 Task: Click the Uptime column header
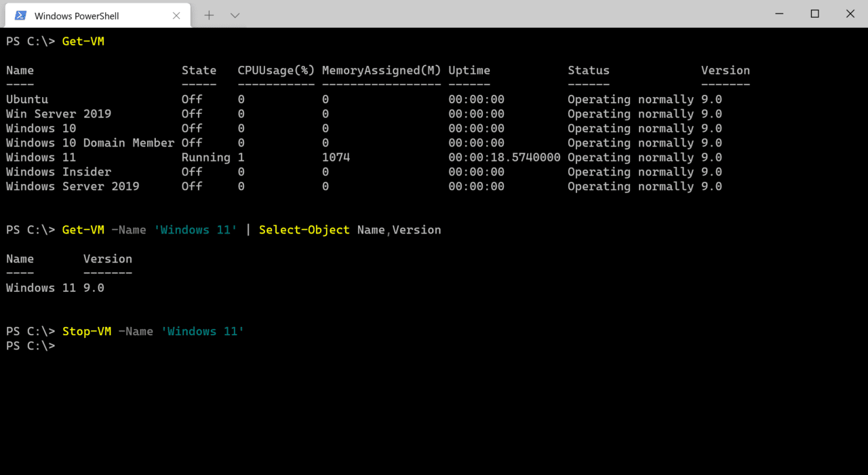point(469,71)
